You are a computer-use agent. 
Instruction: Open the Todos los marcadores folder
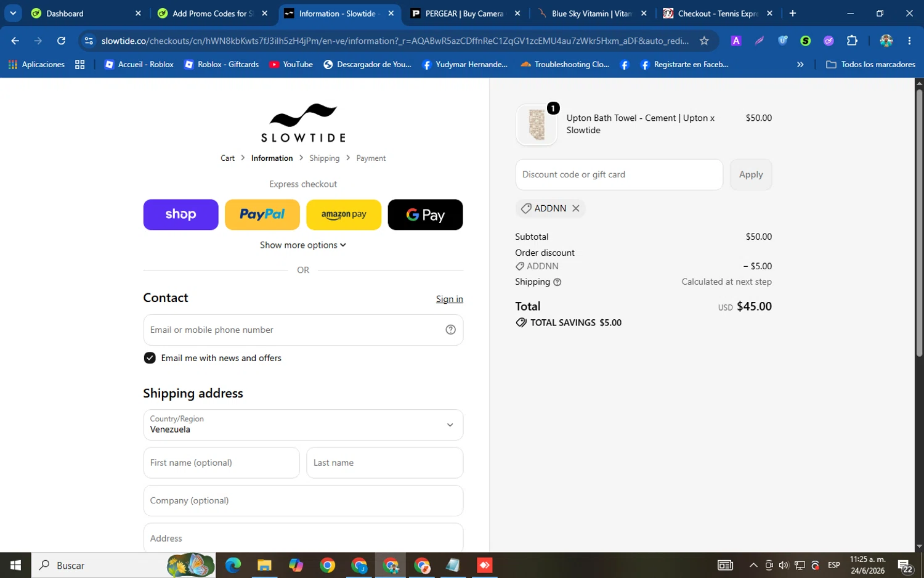(870, 64)
